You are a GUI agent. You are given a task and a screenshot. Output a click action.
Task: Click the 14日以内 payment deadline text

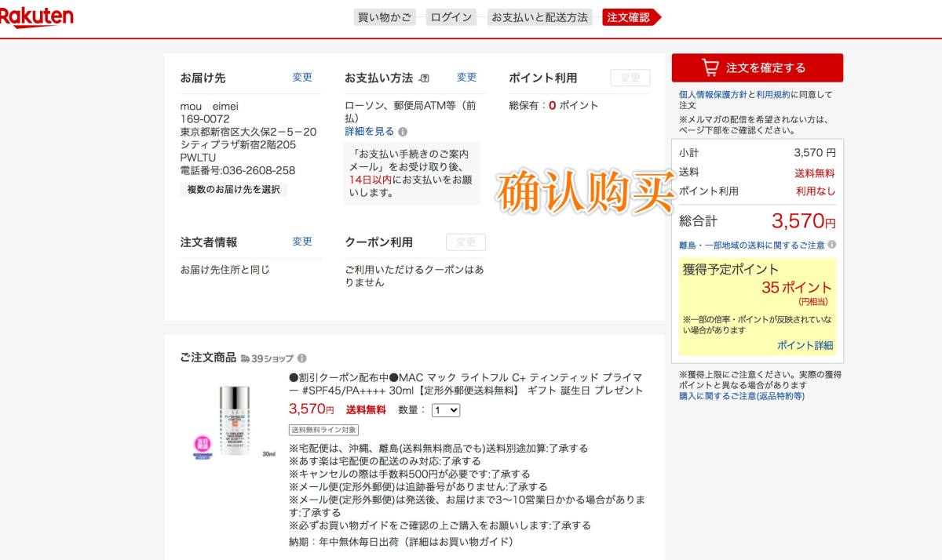point(371,179)
